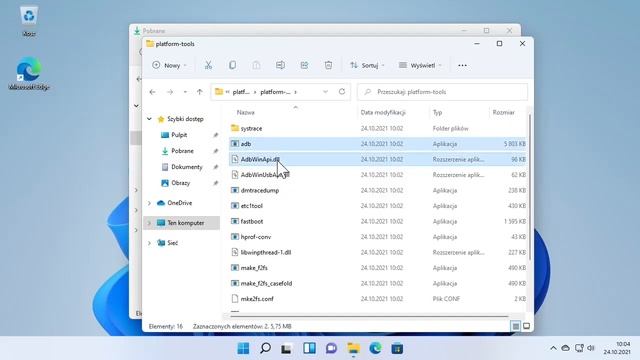Click the Paste icon in toolbar

pos(256,65)
